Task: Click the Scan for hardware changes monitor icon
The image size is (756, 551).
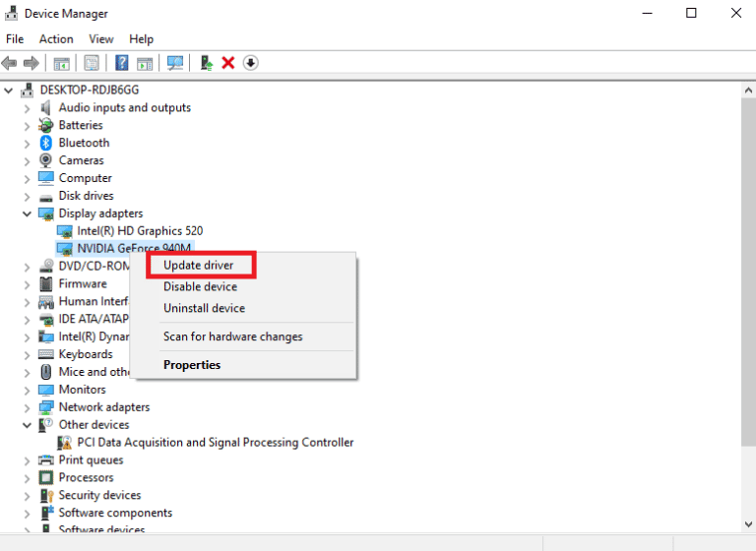Action: [x=175, y=63]
